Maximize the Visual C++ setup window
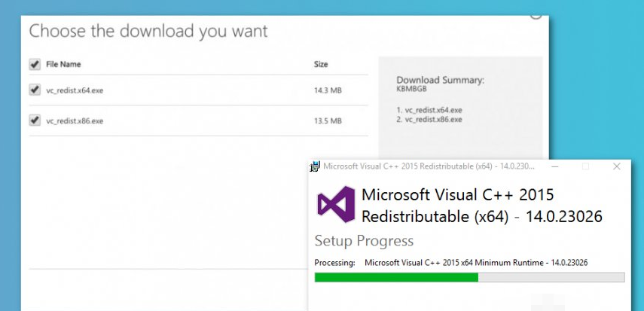The image size is (644, 311). click(585, 166)
